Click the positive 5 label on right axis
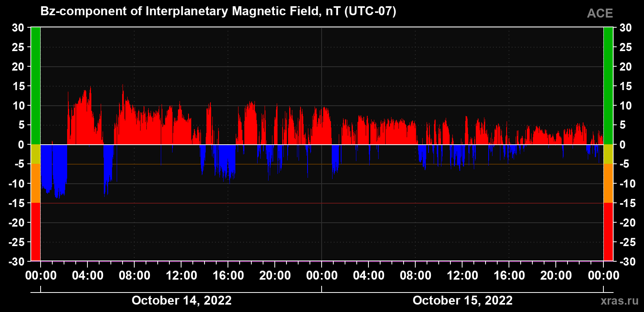 coord(623,125)
